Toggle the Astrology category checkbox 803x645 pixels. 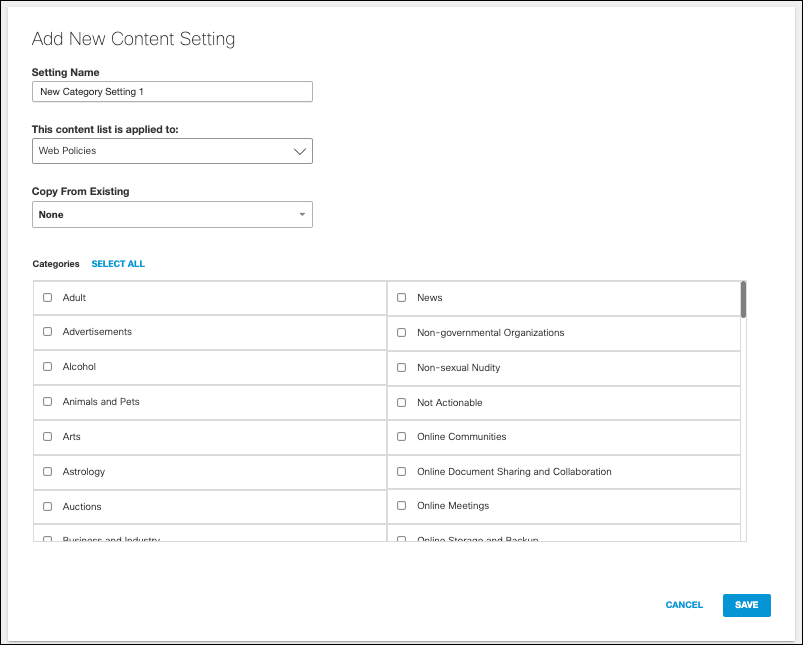click(48, 472)
